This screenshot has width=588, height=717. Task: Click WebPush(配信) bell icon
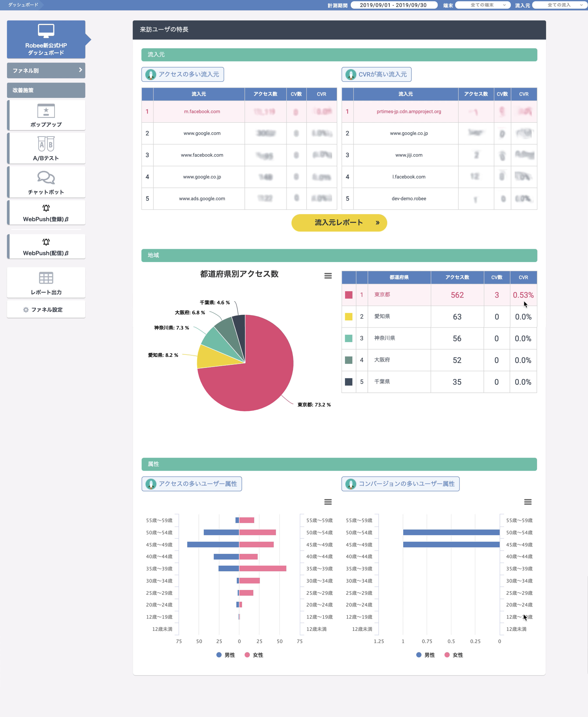(46, 242)
